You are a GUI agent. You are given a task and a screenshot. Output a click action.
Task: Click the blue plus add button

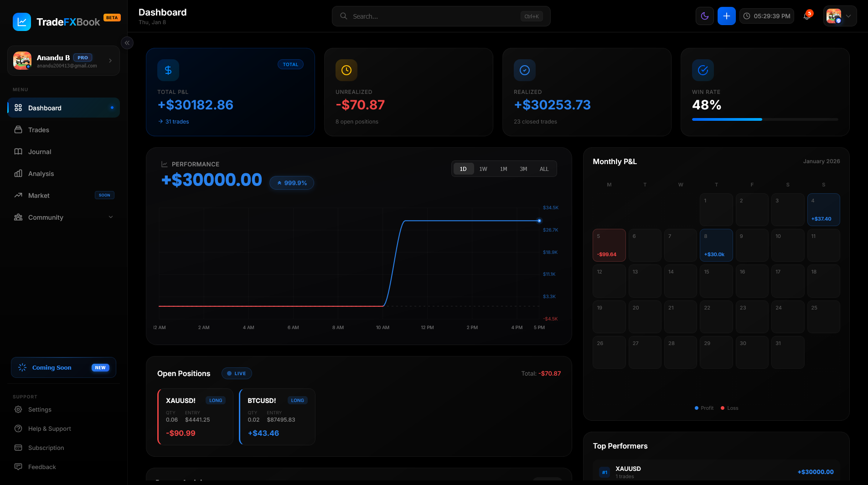[726, 16]
